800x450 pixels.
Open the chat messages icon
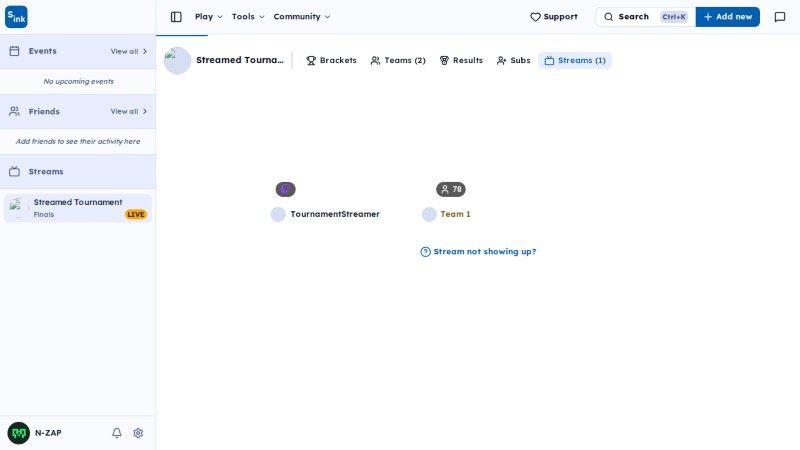click(780, 17)
